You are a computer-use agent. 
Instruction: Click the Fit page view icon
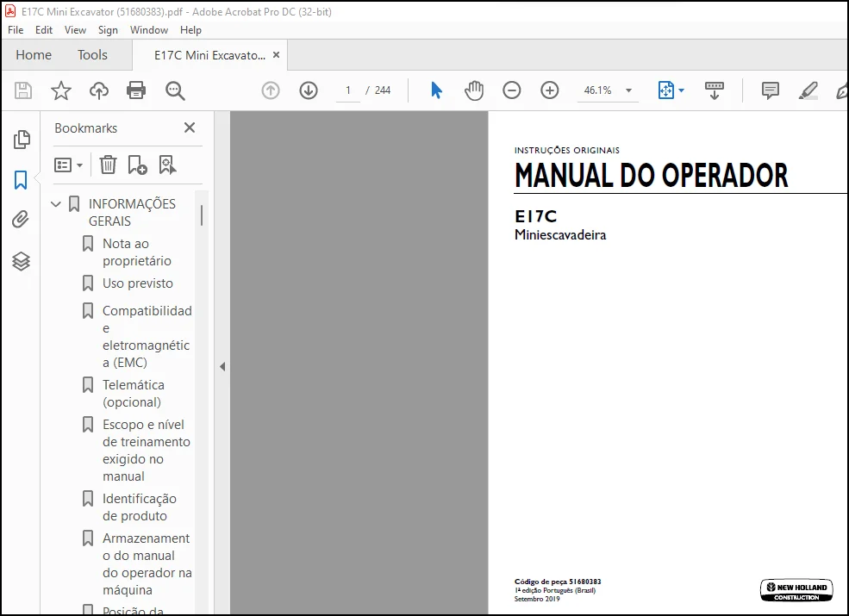coord(666,90)
